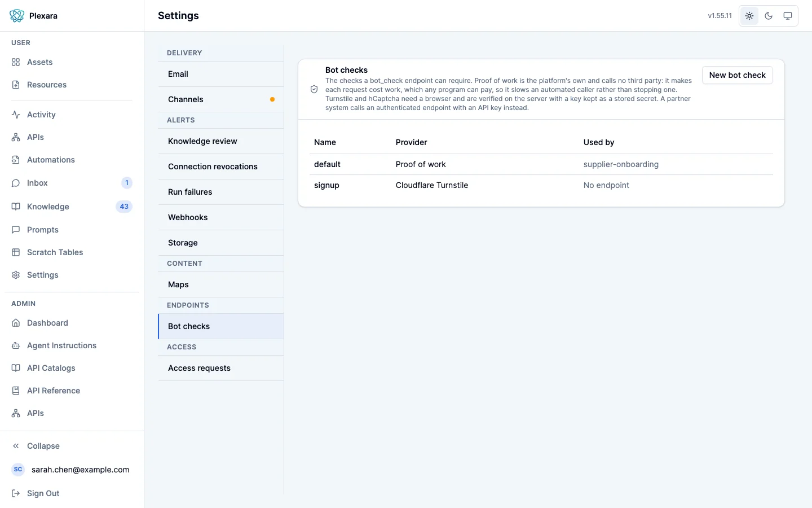Viewport: 812px width, 508px height.
Task: Open the Run failures tab
Action: (221, 192)
